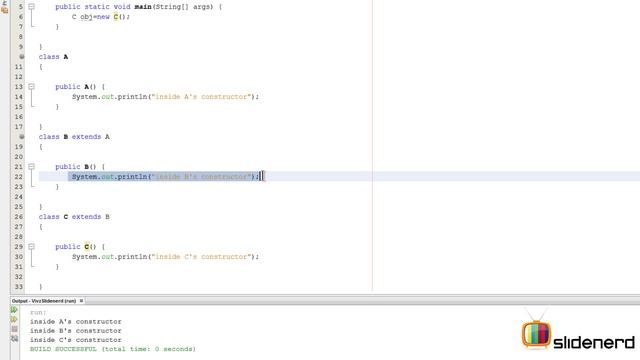Click the yellow re-run with arguments icon
This screenshot has width=640, height=360.
14,319
